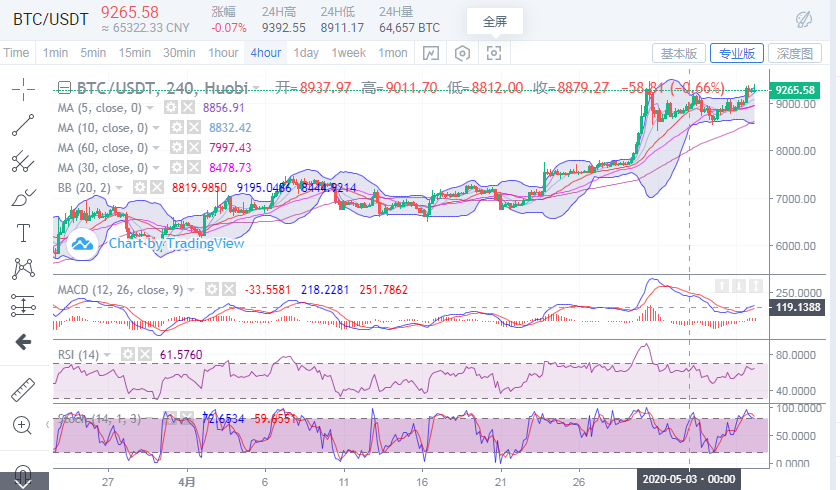Viewport: 840px width, 490px height.
Task: Activate the ruler measure tool
Action: click(x=22, y=389)
